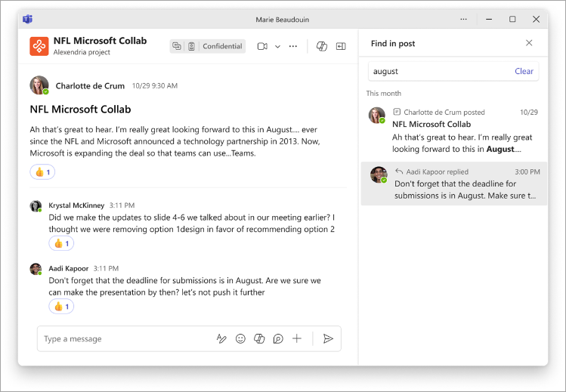Open the emoji picker
Screen dimensions: 566x392
pos(240,338)
